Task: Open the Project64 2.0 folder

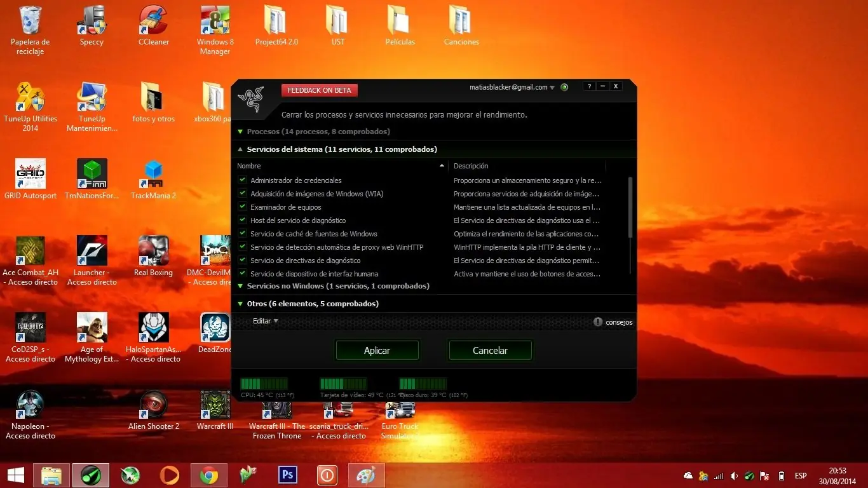Action: pos(276,25)
